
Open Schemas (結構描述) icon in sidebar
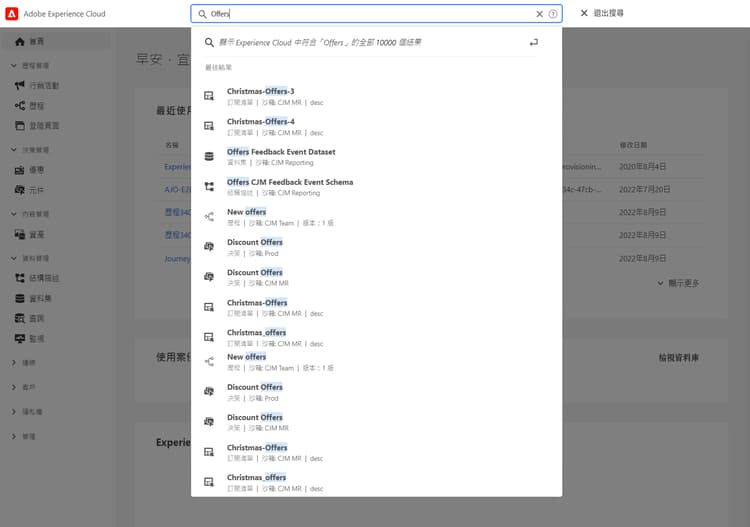[20, 278]
